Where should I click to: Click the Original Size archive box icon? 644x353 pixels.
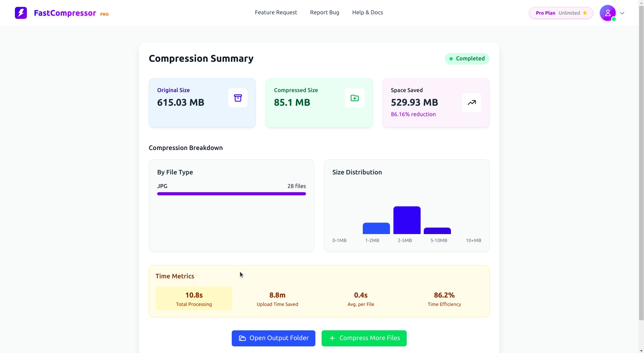point(238,98)
